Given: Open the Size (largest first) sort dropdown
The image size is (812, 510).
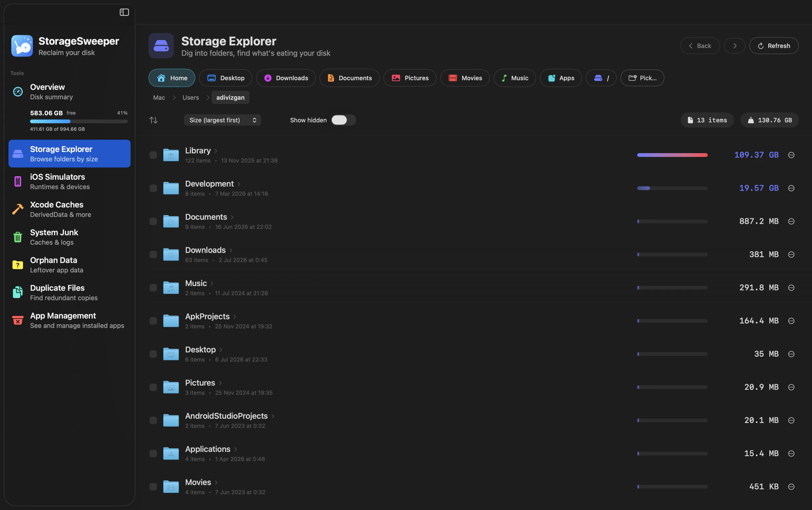Looking at the screenshot, I should click(222, 120).
